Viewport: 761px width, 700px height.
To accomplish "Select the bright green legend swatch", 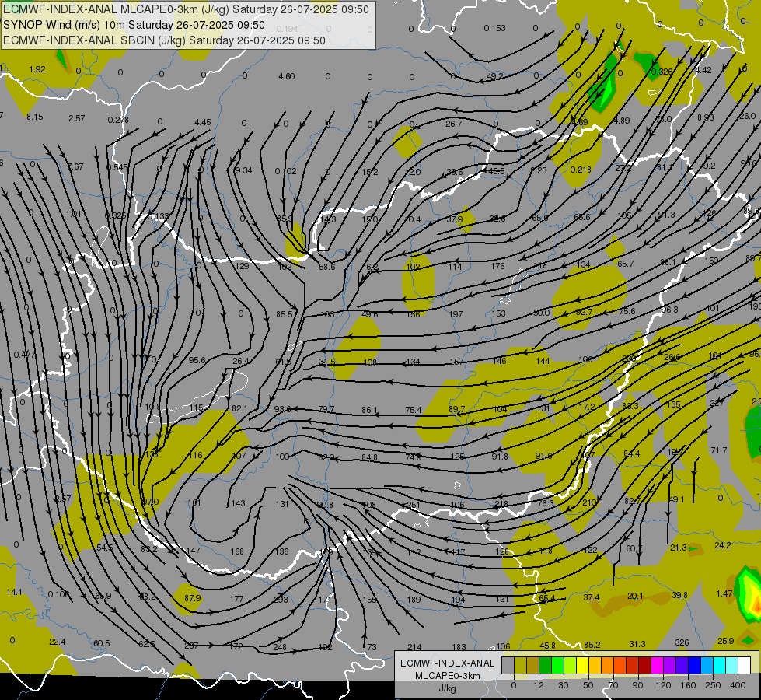I will pyautogui.click(x=557, y=665).
